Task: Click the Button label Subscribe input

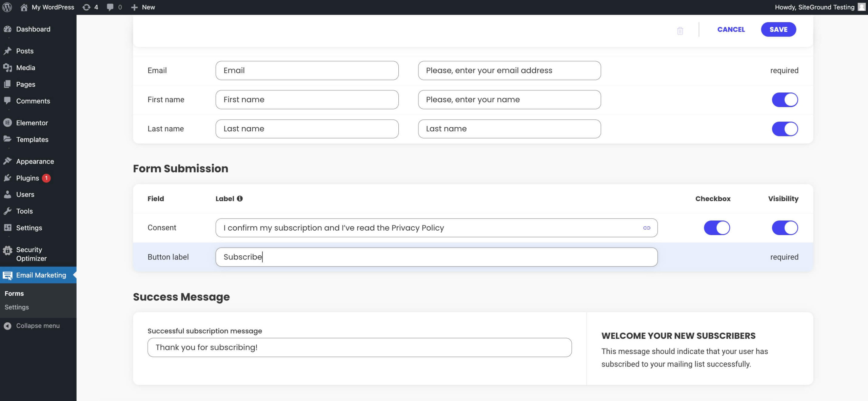Action: (436, 257)
